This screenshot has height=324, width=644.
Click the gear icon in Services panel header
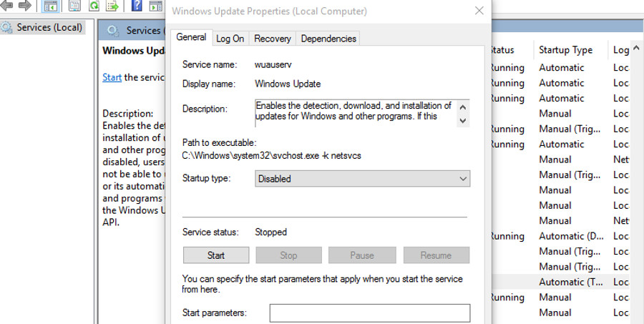click(112, 30)
